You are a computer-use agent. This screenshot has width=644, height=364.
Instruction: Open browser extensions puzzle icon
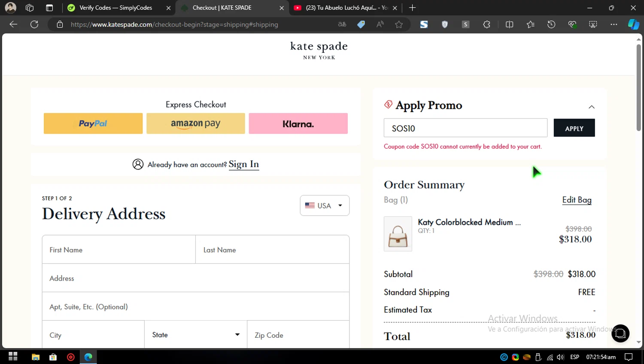(486, 24)
